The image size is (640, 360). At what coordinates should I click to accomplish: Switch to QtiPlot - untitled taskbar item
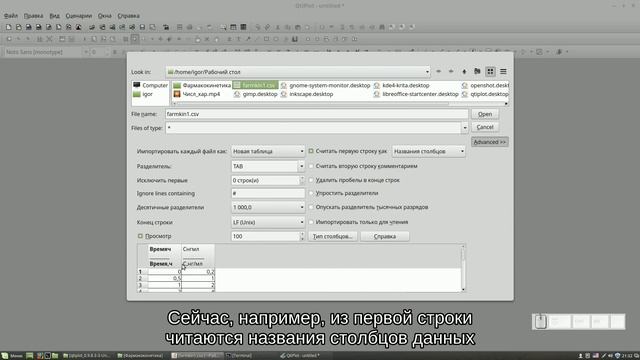(x=300, y=356)
